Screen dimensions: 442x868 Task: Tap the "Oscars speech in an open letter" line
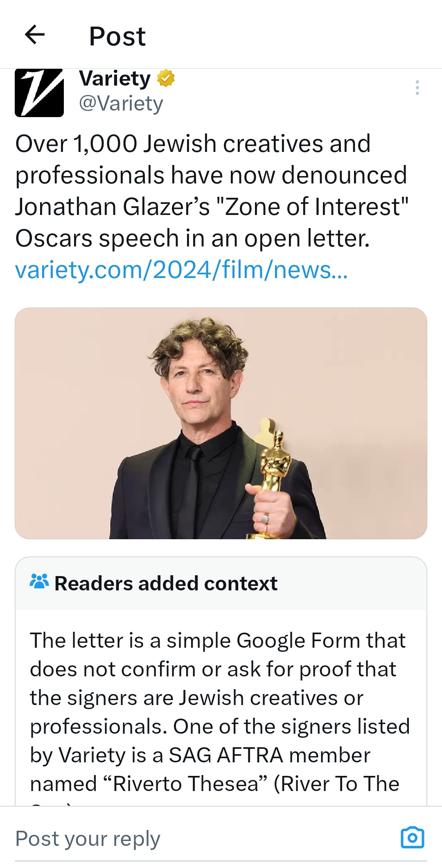pyautogui.click(x=192, y=238)
